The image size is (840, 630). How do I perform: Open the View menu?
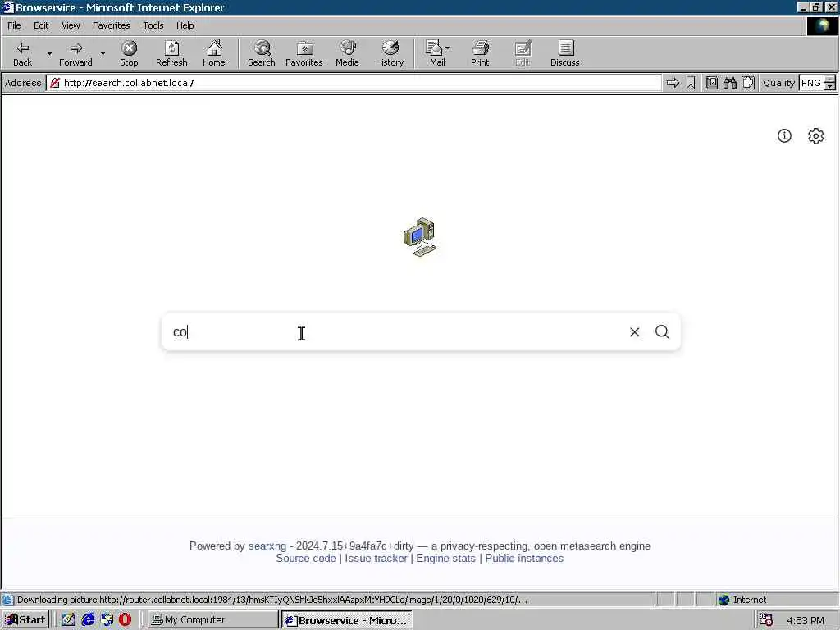(71, 25)
